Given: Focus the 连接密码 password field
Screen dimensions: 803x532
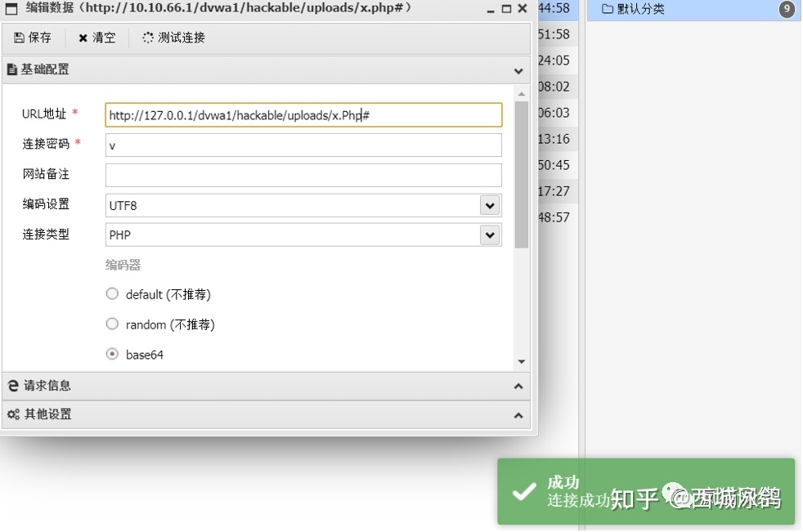Looking at the screenshot, I should click(x=303, y=145).
